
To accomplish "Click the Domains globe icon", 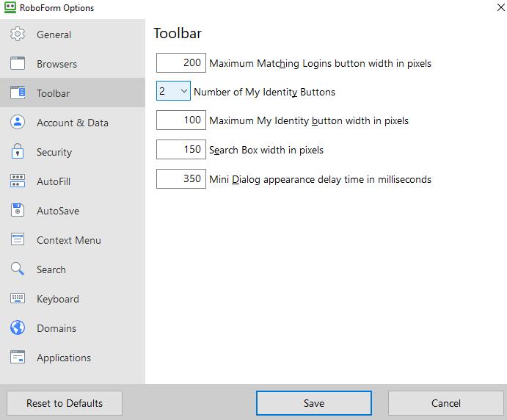I will point(18,328).
